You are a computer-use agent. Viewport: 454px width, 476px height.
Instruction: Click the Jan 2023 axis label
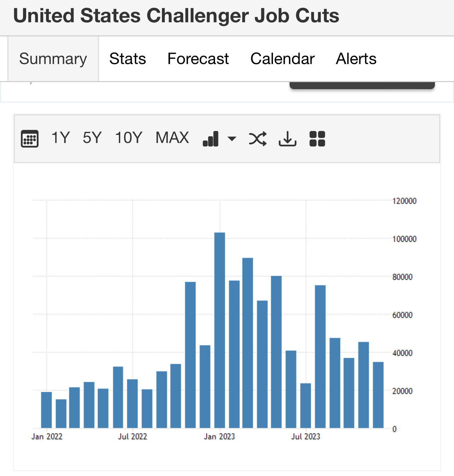pos(219,437)
